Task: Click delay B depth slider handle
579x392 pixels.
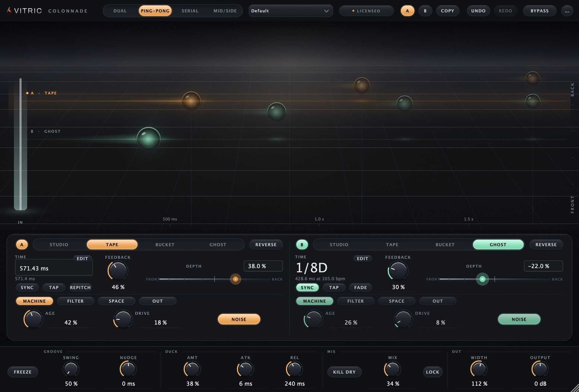Action: coord(482,279)
